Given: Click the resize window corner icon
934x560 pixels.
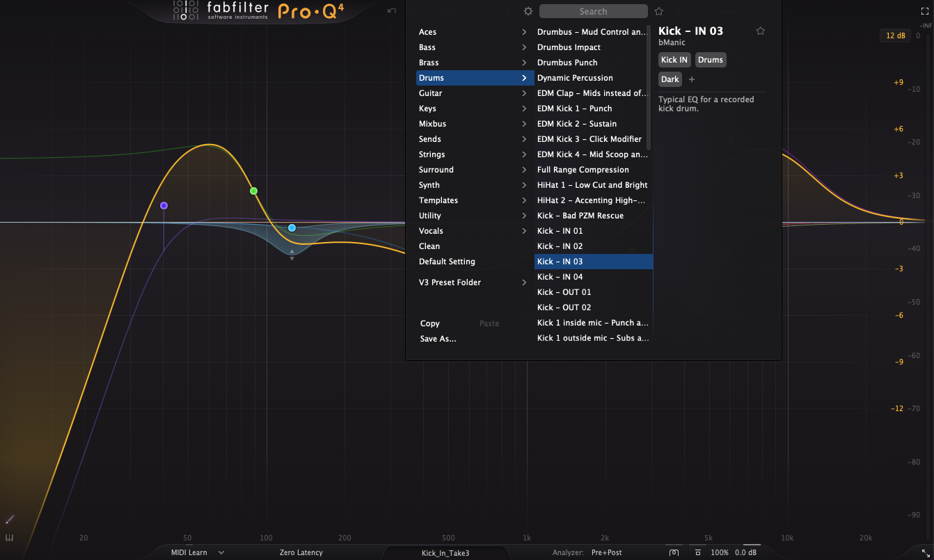Looking at the screenshot, I should coord(925,552).
